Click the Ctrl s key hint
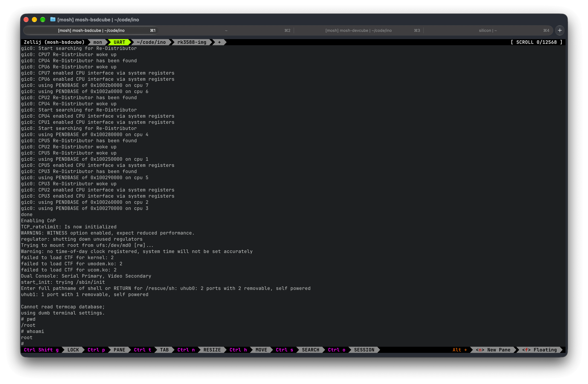This screenshot has width=588, height=384. click(x=285, y=350)
